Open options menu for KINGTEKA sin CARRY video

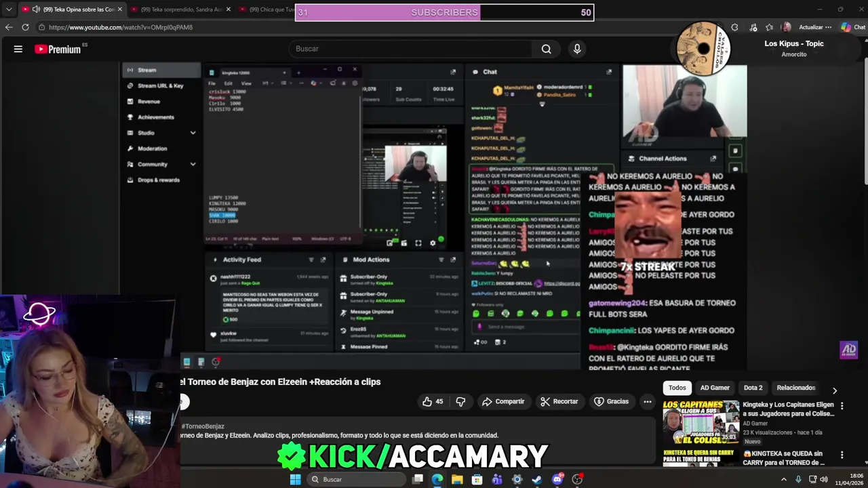point(842,455)
